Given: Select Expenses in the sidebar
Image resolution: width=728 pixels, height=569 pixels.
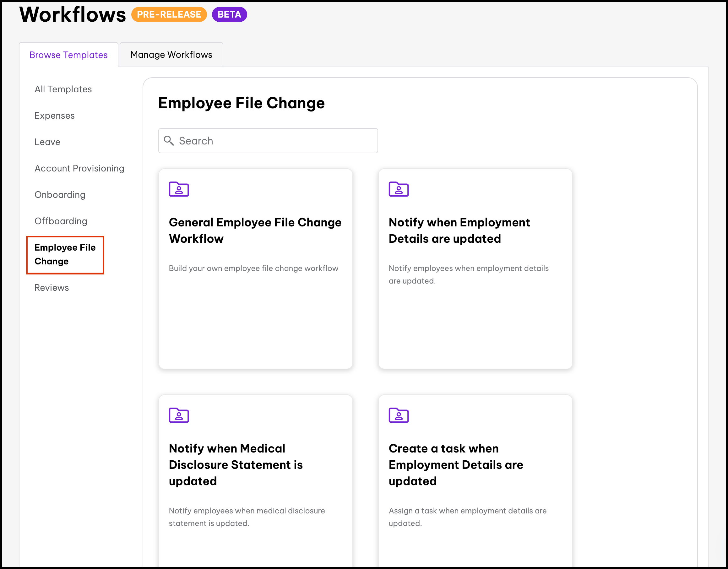Looking at the screenshot, I should tap(54, 115).
